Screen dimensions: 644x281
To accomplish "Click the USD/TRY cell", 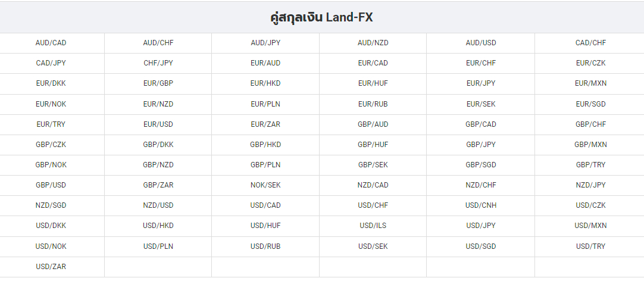I will [x=590, y=246].
